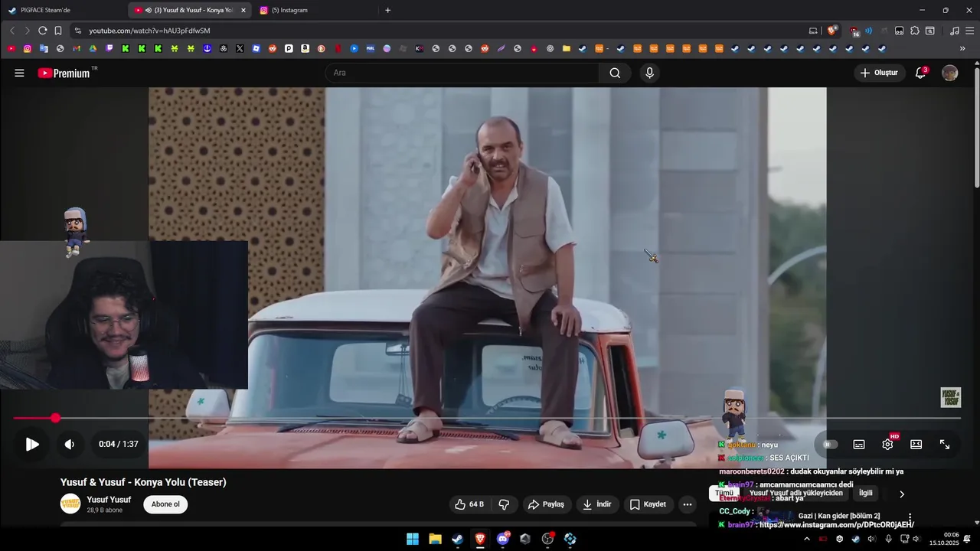Select the Tümü filter chip
The height and width of the screenshot is (551, 980).
(x=724, y=494)
